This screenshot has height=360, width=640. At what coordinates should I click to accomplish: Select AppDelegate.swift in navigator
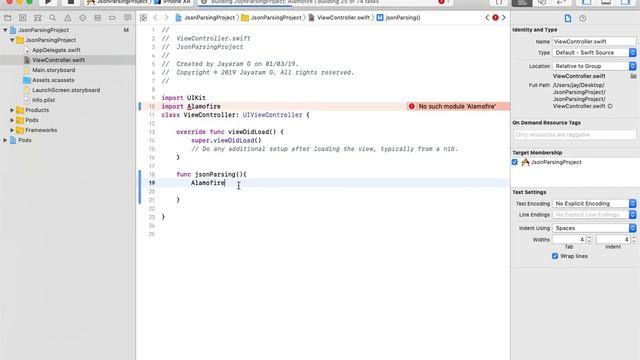pos(56,50)
